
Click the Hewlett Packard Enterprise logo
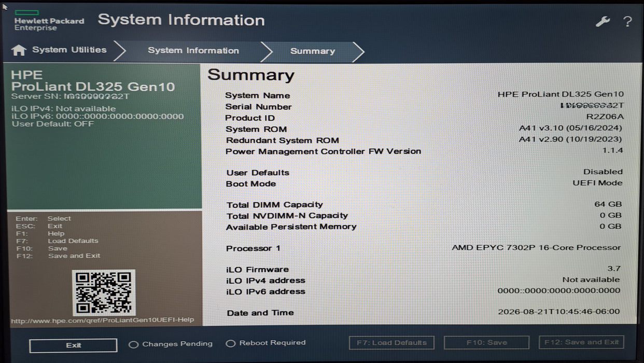(x=49, y=21)
